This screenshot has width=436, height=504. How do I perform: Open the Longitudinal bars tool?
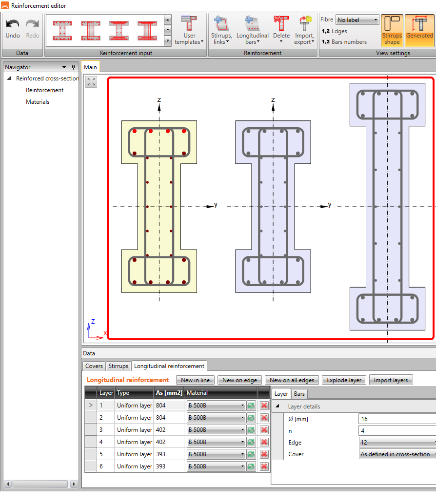[252, 30]
